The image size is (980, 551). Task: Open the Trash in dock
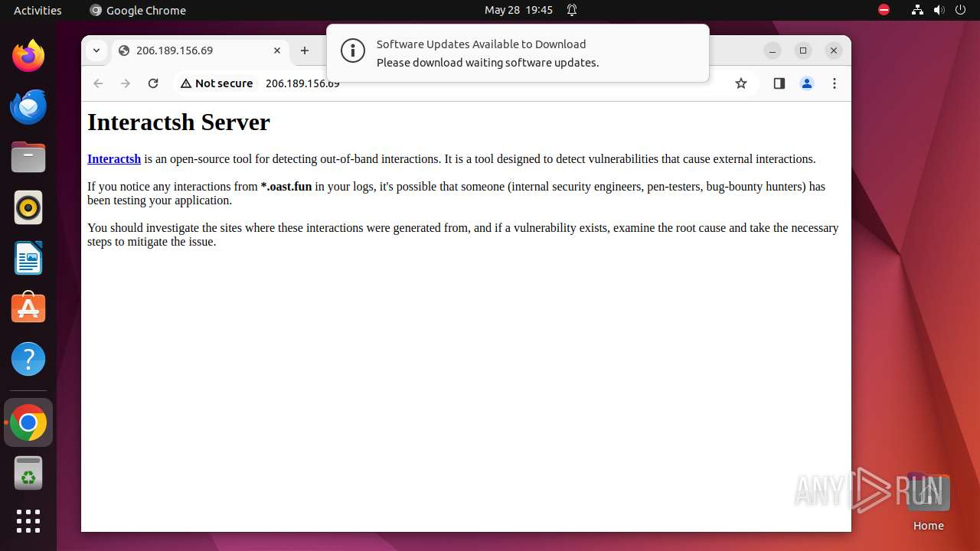[x=28, y=473]
